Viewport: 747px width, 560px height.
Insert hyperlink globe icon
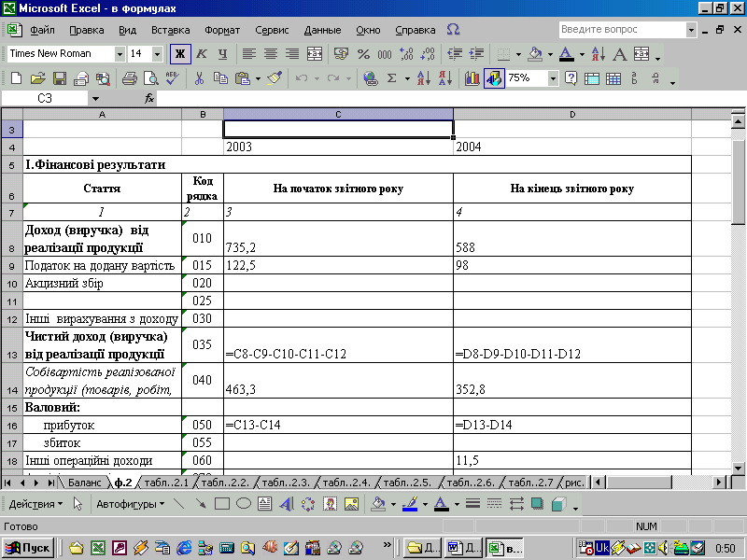(370, 78)
